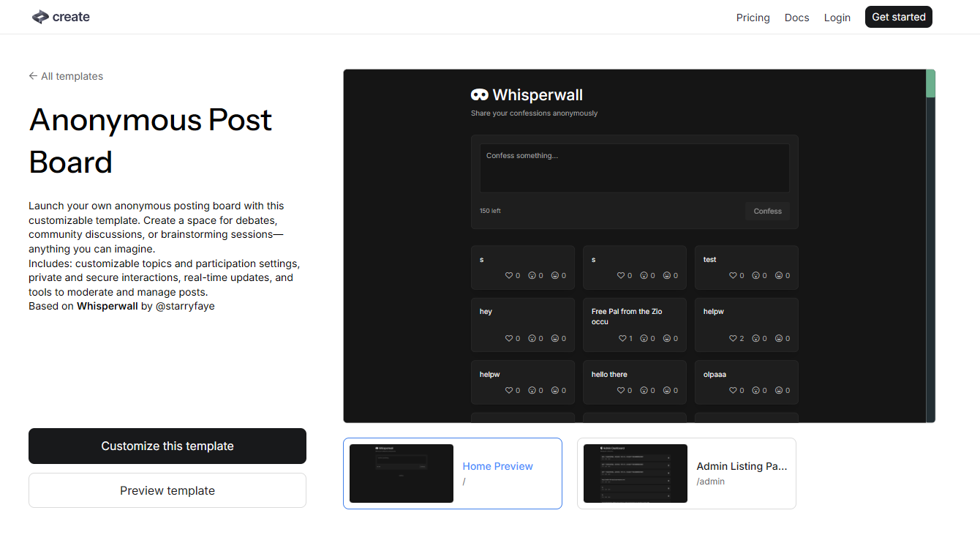
Task: Click smiley on 'hello there' post
Action: (x=667, y=391)
